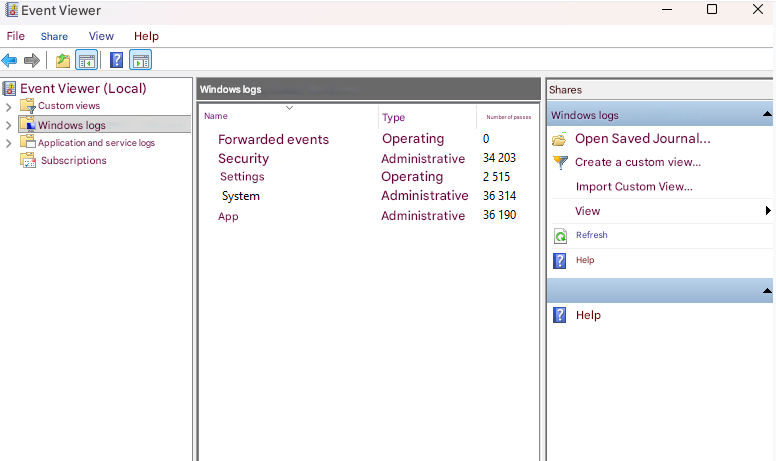Open the View submenu arrow
776x461 pixels.
coord(768,211)
